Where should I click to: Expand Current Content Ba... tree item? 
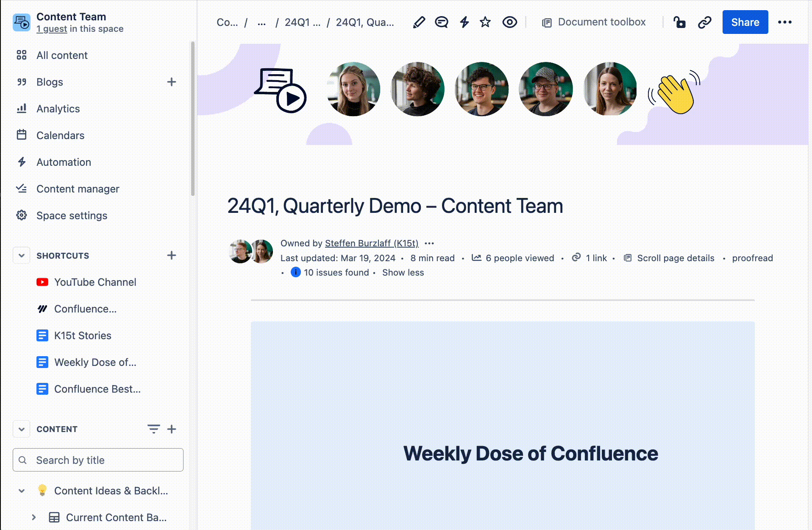tap(34, 517)
